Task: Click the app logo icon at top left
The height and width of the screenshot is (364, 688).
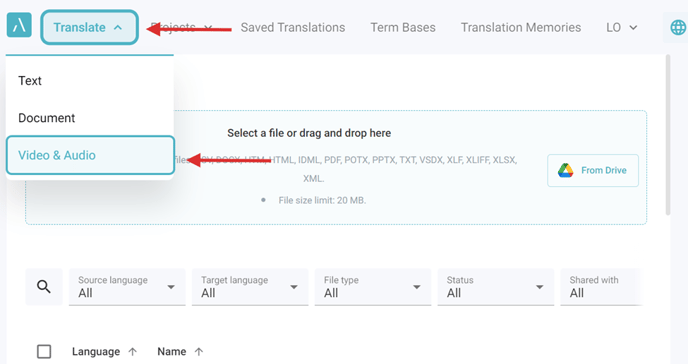Action: pyautogui.click(x=19, y=25)
